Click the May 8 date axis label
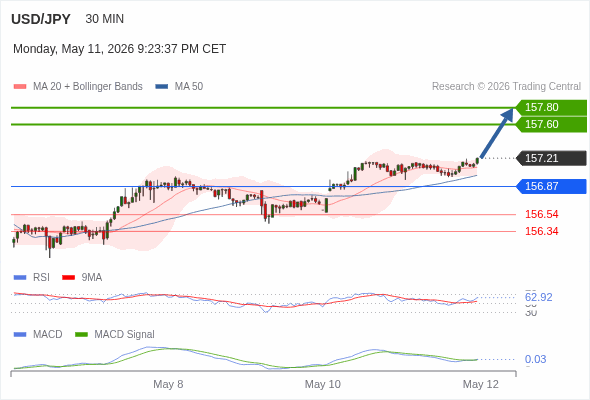Image resolution: width=590 pixels, height=400 pixels. point(168,384)
